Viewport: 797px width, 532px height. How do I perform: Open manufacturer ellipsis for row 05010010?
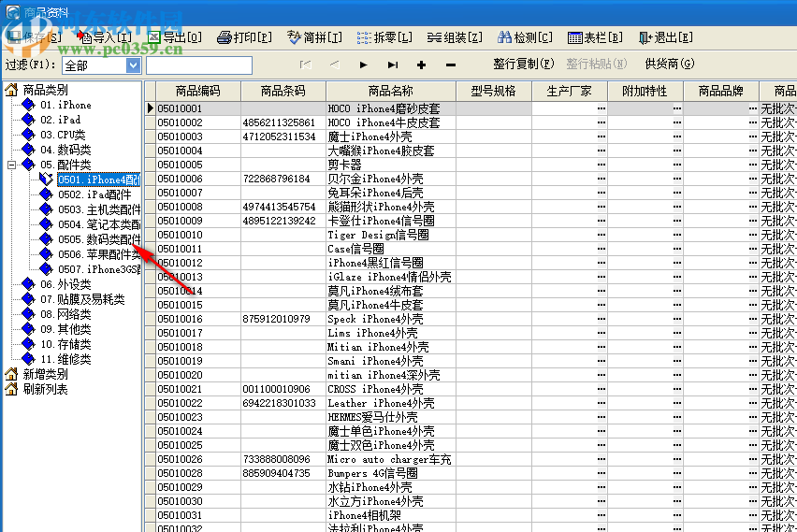click(601, 235)
